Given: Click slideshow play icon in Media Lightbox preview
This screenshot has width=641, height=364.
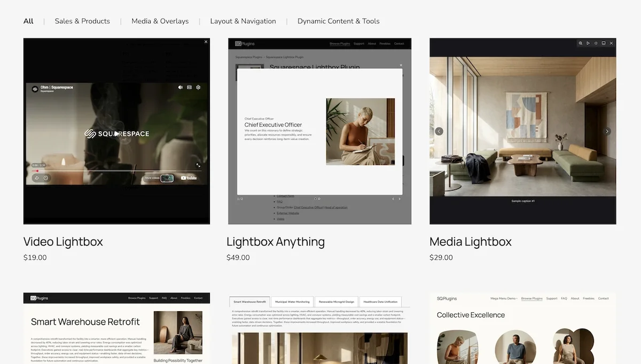Looking at the screenshot, I should 588,43.
